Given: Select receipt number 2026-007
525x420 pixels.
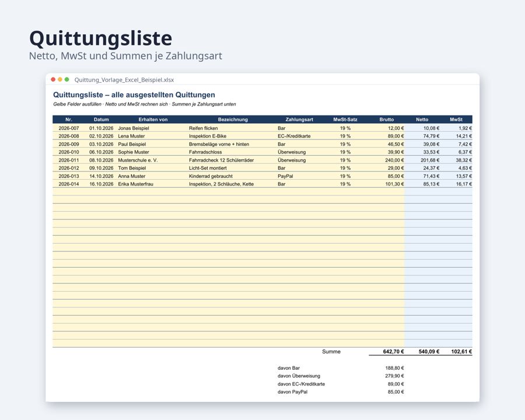Looking at the screenshot, I should point(69,128).
